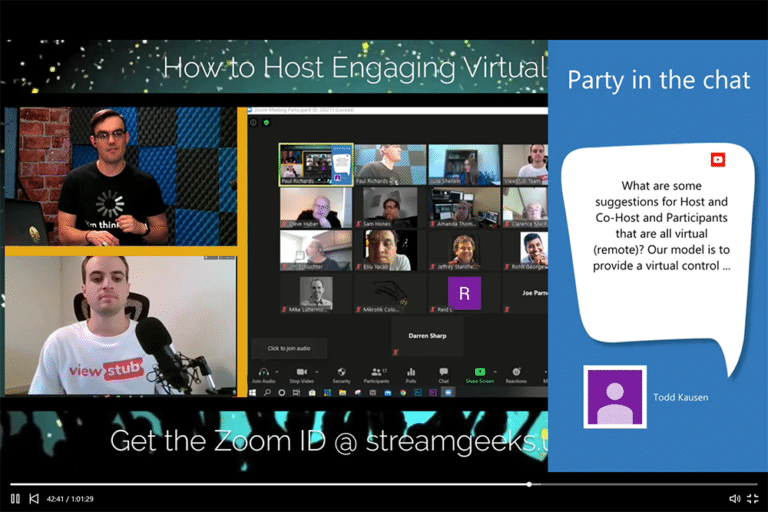Open Reactions in the Zoom toolbar
This screenshot has width=768, height=512.
coord(516,375)
